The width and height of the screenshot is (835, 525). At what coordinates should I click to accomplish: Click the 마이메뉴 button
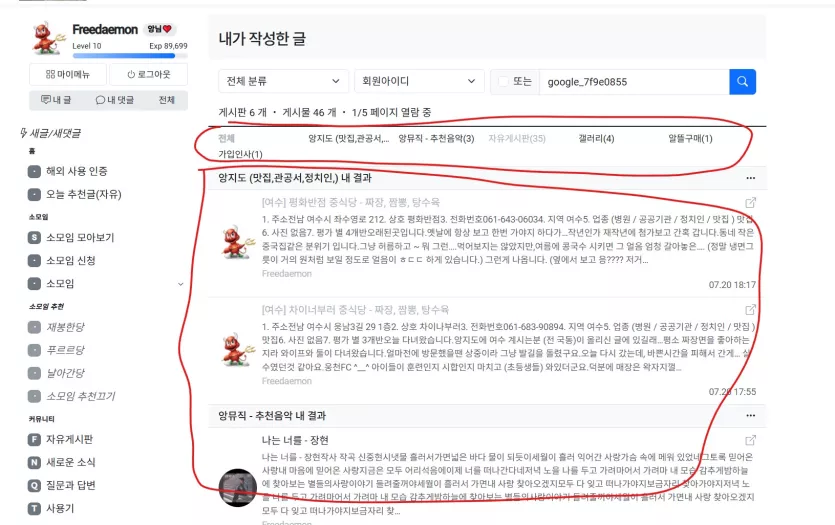(x=68, y=75)
